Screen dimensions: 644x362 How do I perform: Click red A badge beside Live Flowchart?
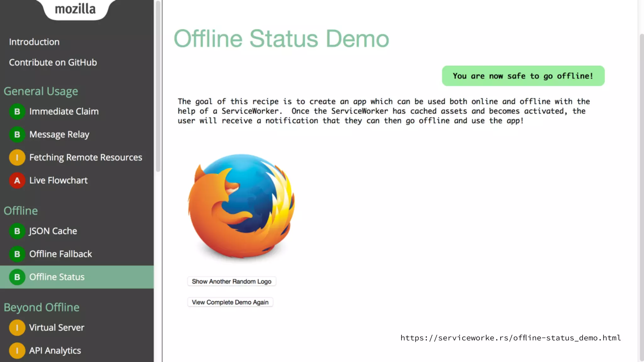point(17,180)
